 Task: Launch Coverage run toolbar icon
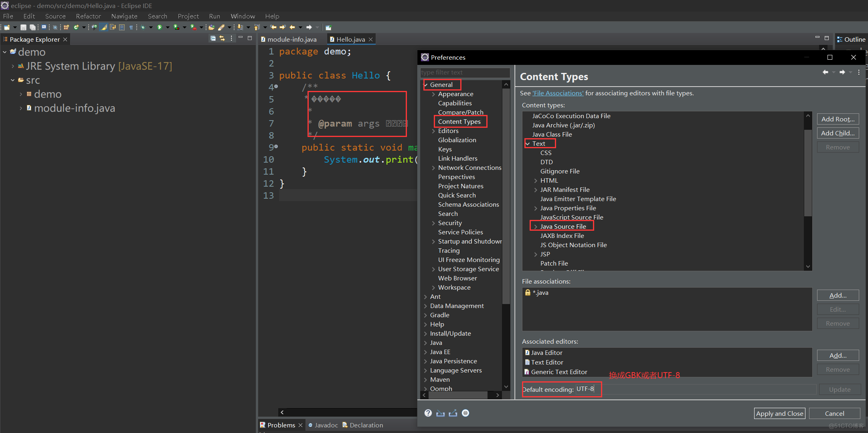pos(176,27)
